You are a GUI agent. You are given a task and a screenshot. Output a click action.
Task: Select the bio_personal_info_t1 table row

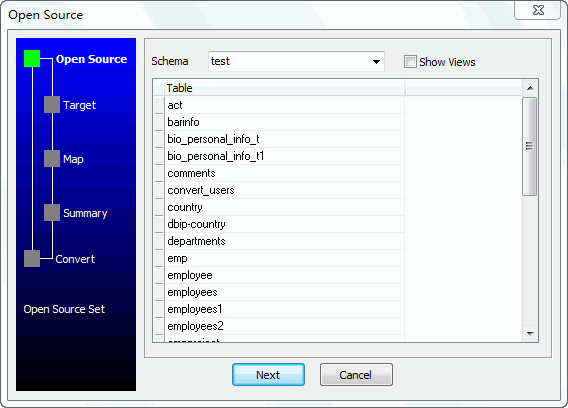(x=284, y=156)
